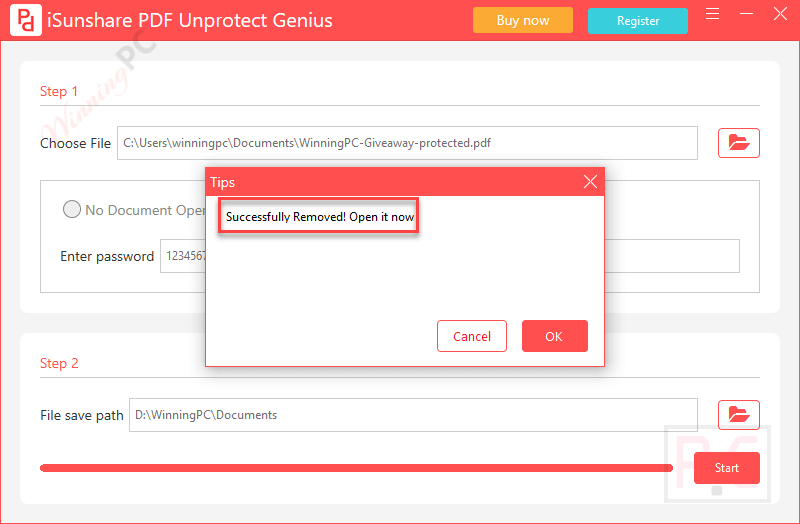
Task: Click the File save path field
Action: click(413, 415)
